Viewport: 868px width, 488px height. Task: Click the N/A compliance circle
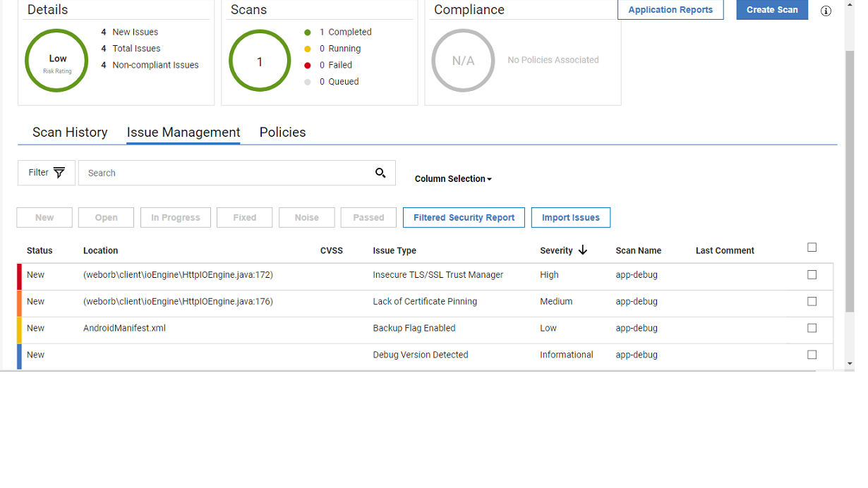(x=463, y=61)
